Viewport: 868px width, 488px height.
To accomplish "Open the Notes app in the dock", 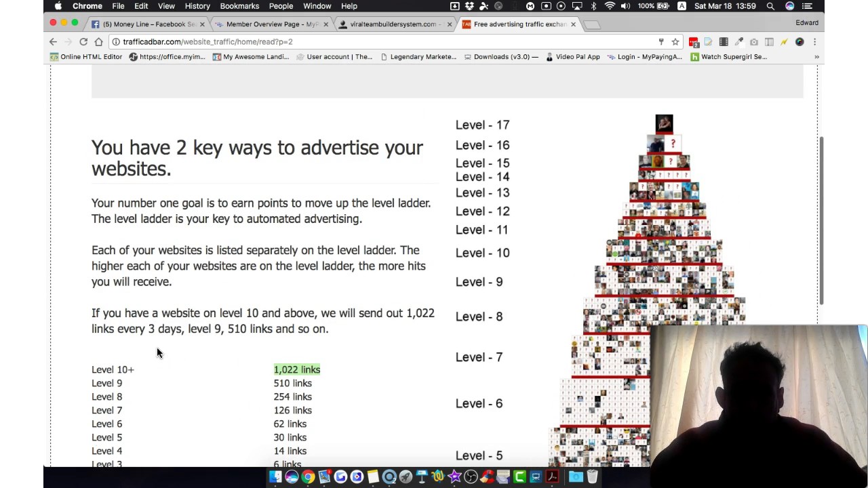I will pos(373,477).
